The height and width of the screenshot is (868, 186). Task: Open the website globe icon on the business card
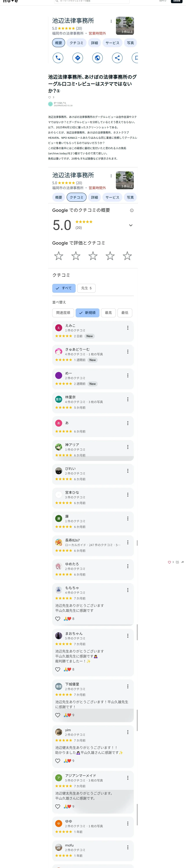[97, 58]
